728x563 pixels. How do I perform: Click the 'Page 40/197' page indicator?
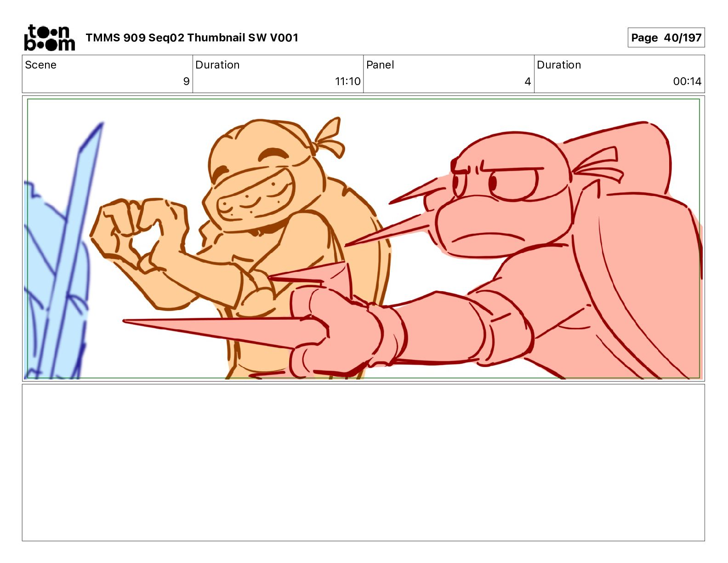click(666, 38)
